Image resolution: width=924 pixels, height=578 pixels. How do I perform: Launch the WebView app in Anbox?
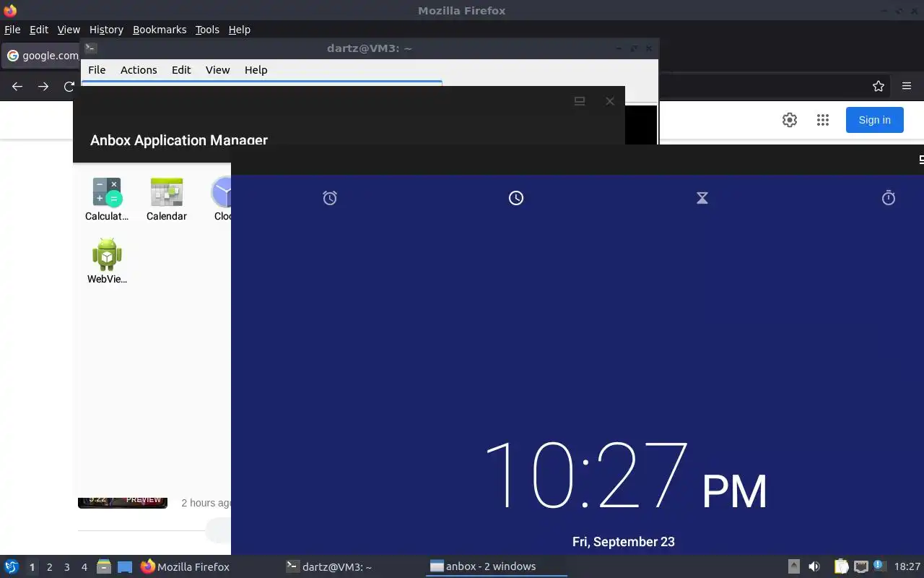pos(107,261)
